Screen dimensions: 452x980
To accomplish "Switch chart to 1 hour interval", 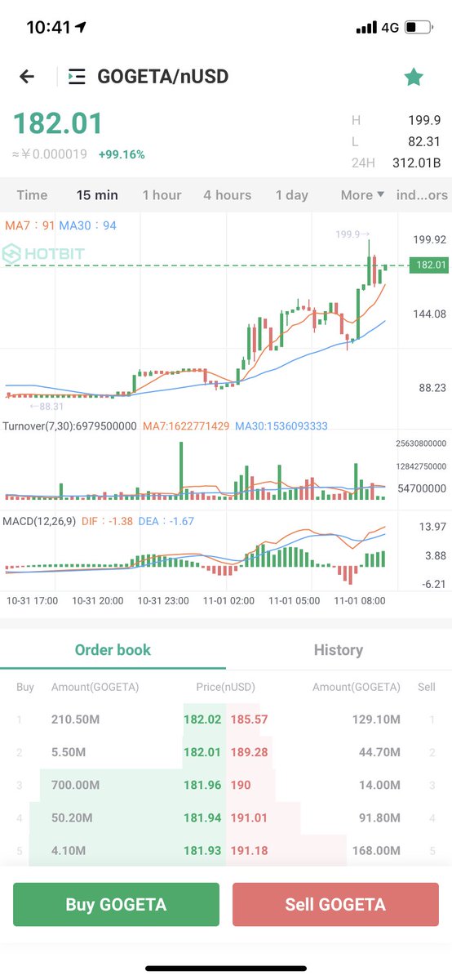I will (162, 195).
